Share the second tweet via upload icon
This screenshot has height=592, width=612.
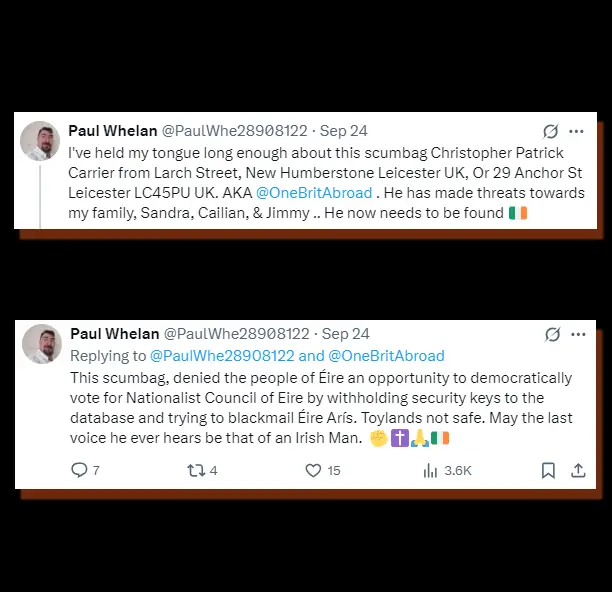coord(578,470)
